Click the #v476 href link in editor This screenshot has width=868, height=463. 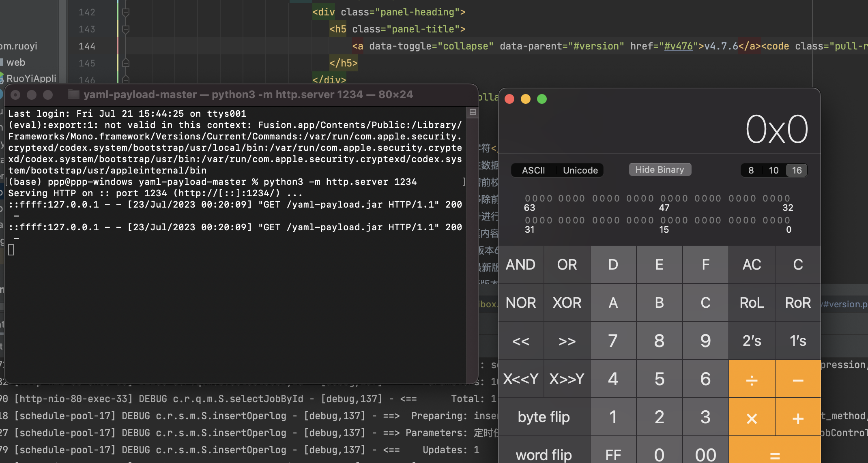(x=678, y=46)
